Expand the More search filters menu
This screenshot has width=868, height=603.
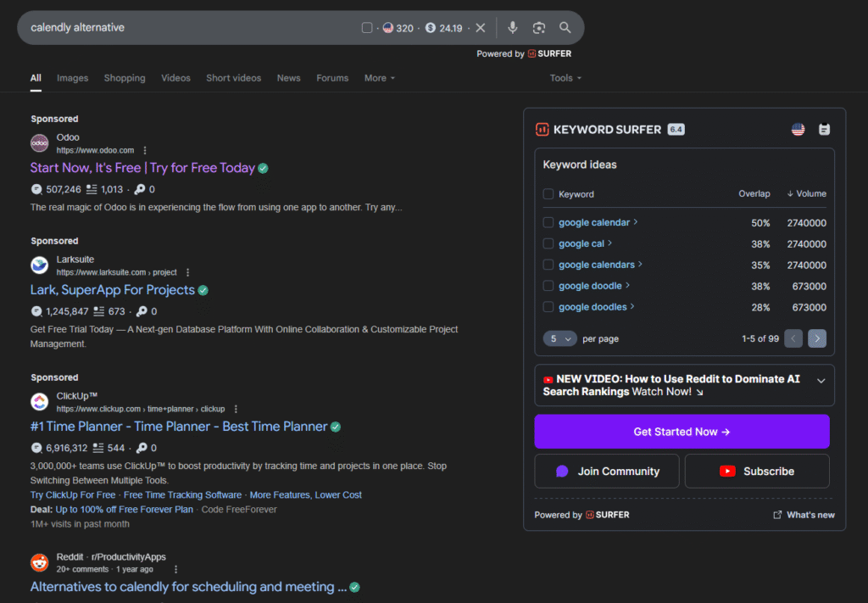[379, 78]
